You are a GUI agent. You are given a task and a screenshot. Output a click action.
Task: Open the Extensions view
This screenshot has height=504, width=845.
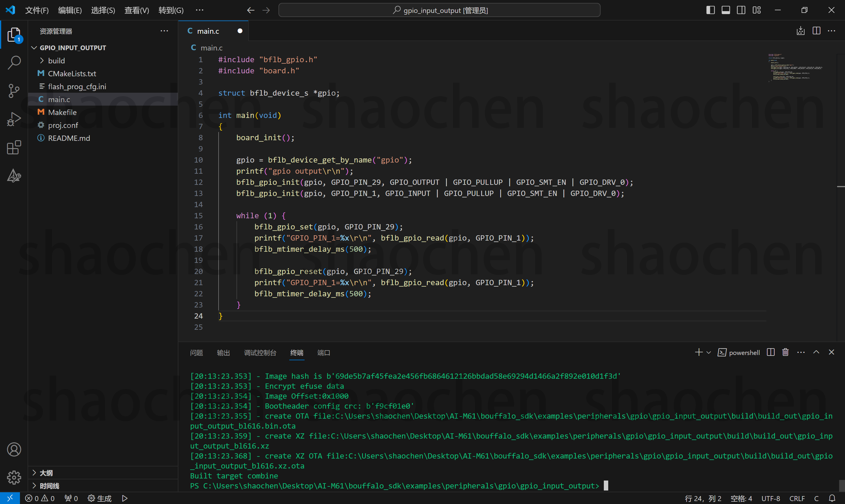(14, 147)
